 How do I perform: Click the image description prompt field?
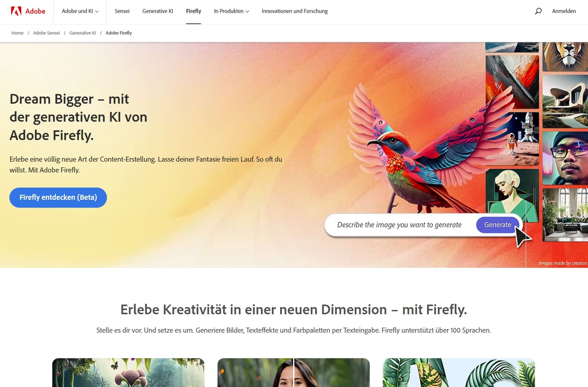pos(399,225)
